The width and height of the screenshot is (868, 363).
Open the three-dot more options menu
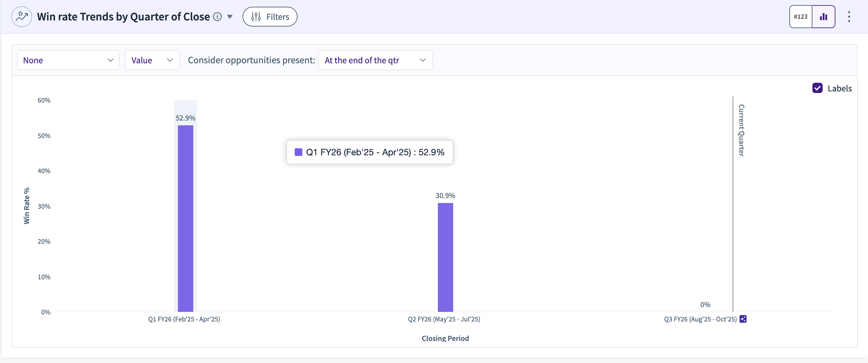[x=849, y=17]
